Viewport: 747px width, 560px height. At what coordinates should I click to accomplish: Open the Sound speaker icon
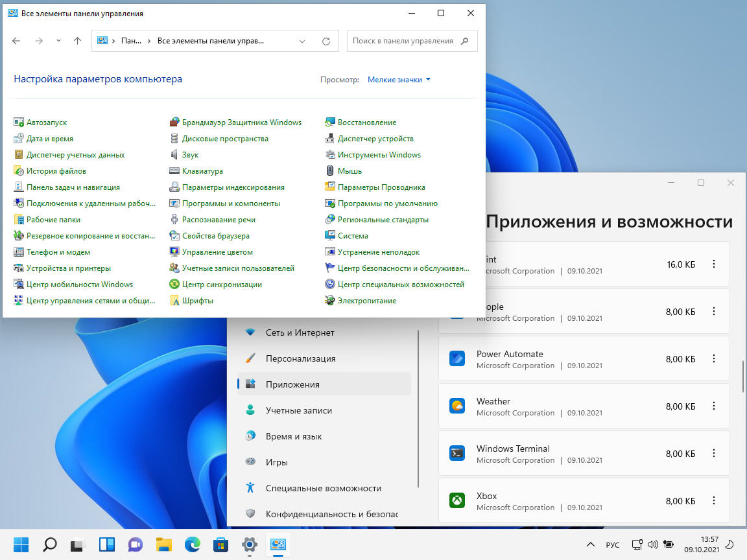174,155
